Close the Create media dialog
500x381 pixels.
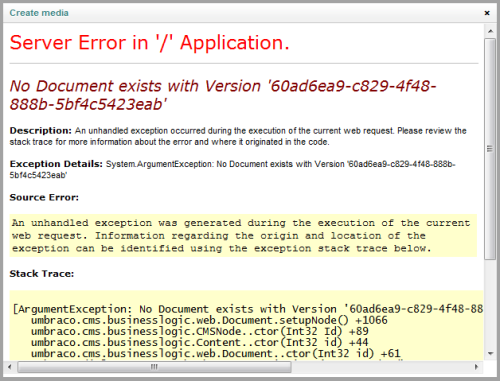487,13
